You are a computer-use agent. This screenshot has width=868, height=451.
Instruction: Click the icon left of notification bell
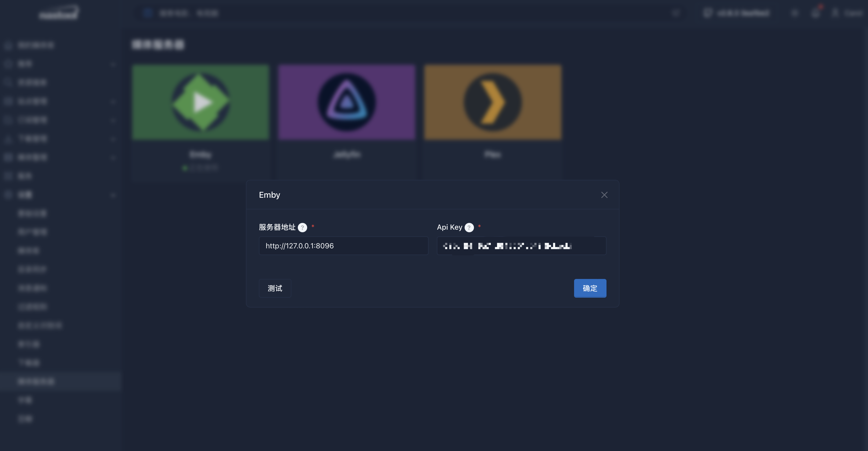pyautogui.click(x=795, y=13)
